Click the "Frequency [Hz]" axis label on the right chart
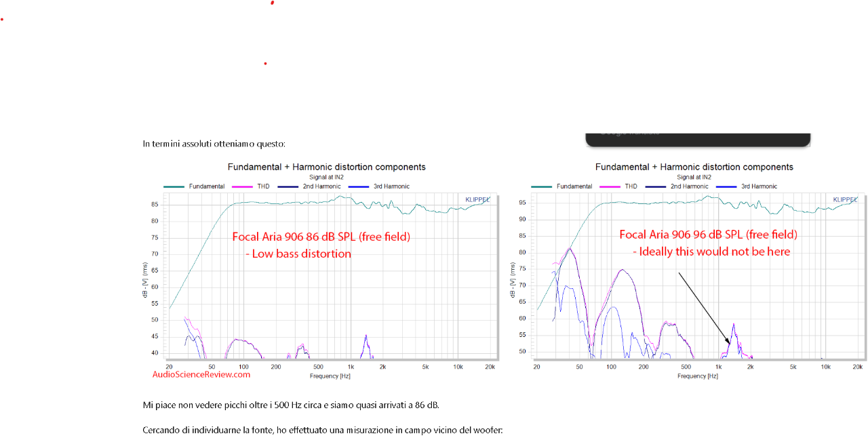Image resolution: width=868 pixels, height=438 pixels. pyautogui.click(x=698, y=376)
